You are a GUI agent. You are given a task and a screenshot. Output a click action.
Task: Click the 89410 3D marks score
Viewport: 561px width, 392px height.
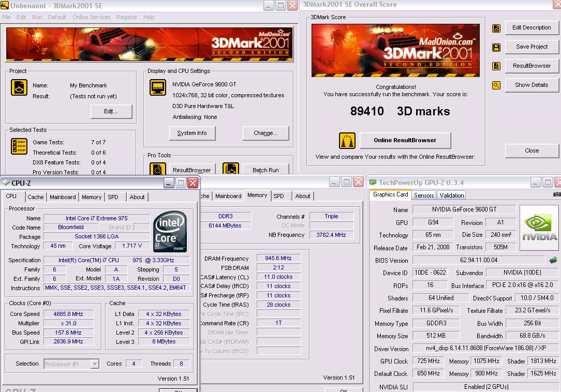click(400, 111)
